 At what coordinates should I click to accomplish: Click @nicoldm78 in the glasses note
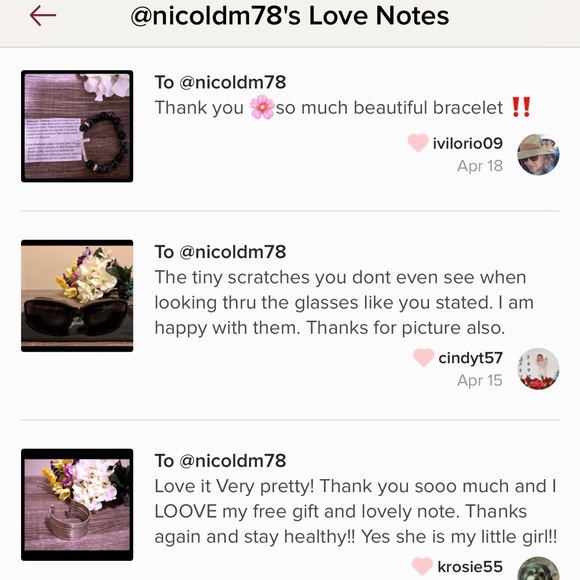click(x=233, y=252)
